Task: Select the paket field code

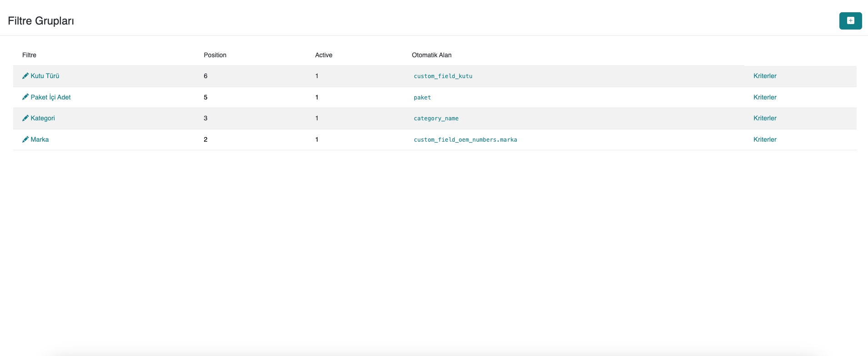Action: [x=422, y=98]
